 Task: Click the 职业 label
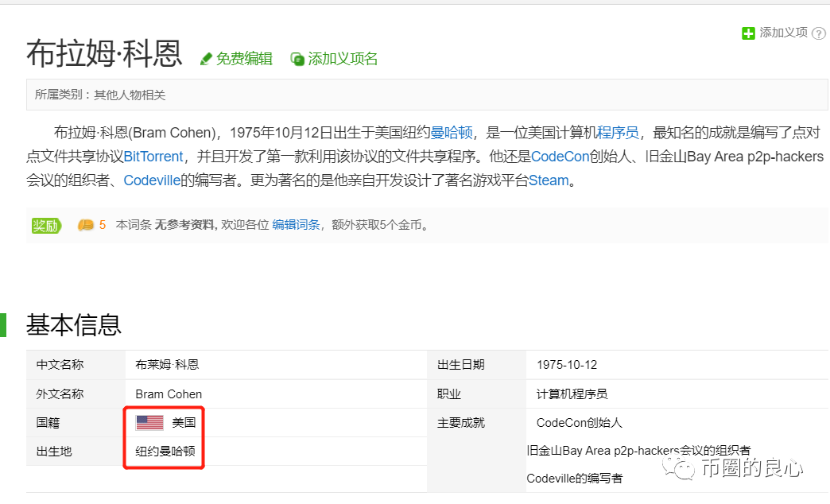[x=449, y=394]
